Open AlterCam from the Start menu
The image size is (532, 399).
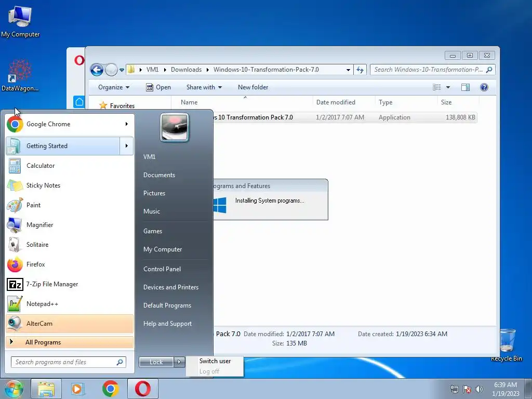(x=70, y=323)
